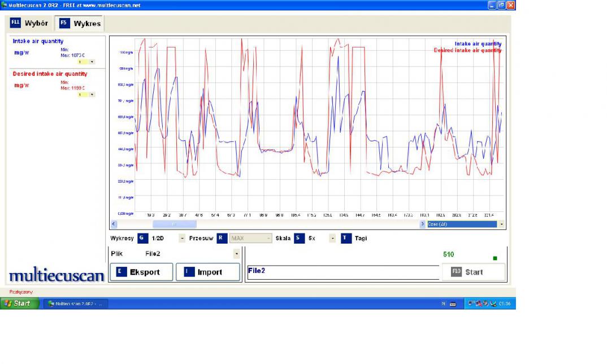Click the G key icon beside Wykresy
607x364 pixels.
[143, 238]
